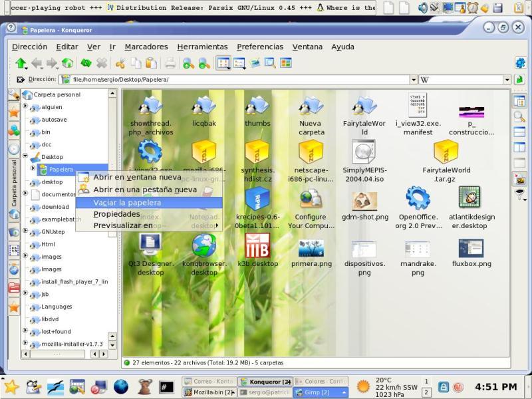The width and height of the screenshot is (532, 399).
Task: Launch the terminal icon in the taskbar
Action: [x=166, y=386]
